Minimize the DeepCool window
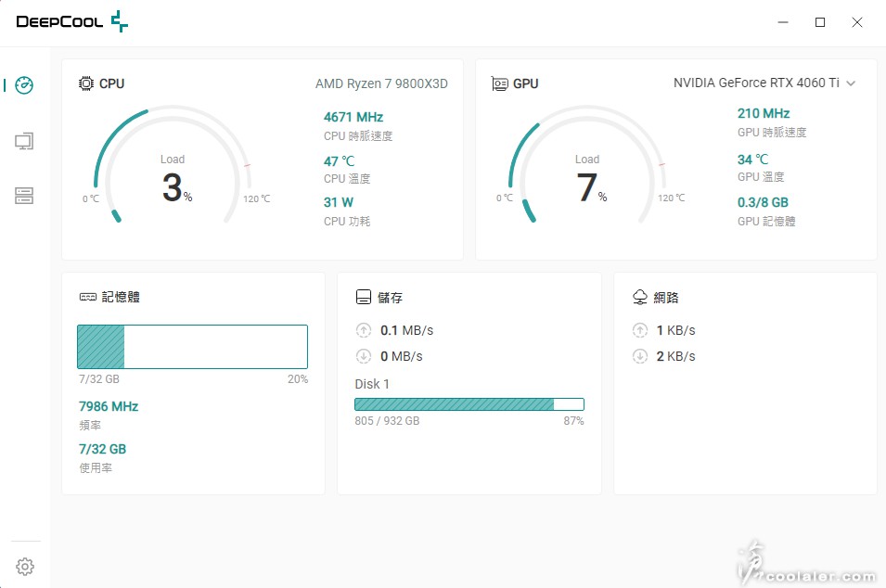The image size is (886, 588). tap(783, 22)
